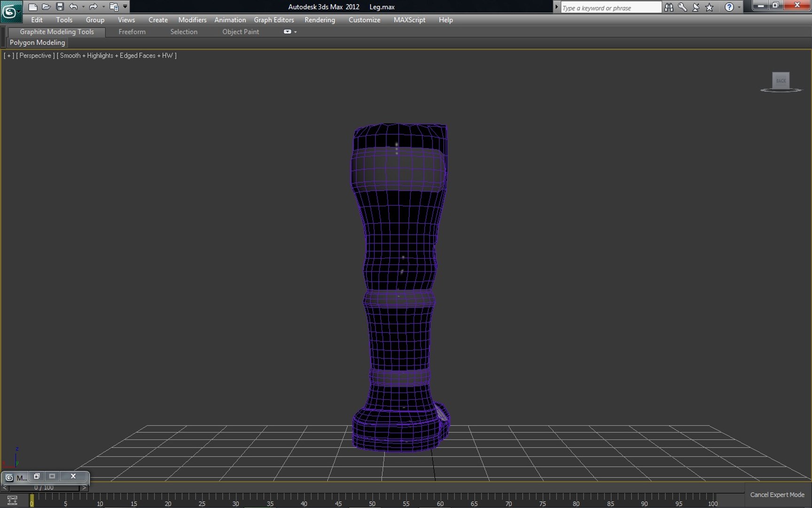Open the Help menu
812x508 pixels.
[x=445, y=20]
